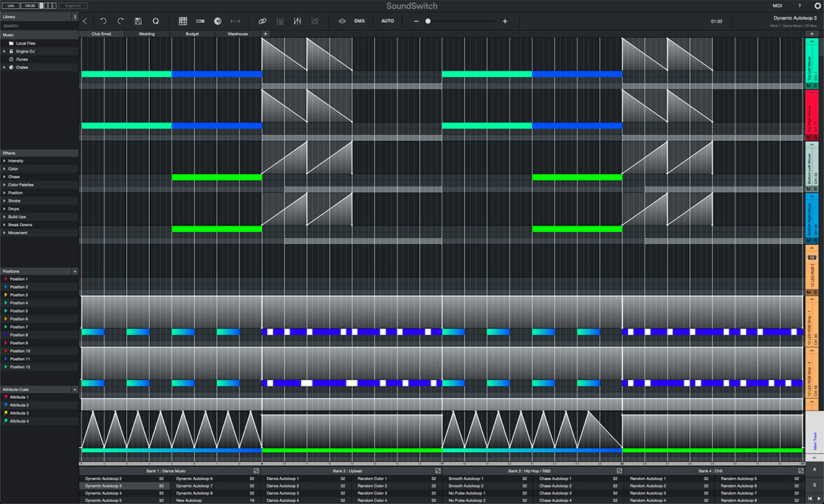Click the zoom slider handle in the toolbar
Viewport: 824px width, 504px height.
pos(428,22)
